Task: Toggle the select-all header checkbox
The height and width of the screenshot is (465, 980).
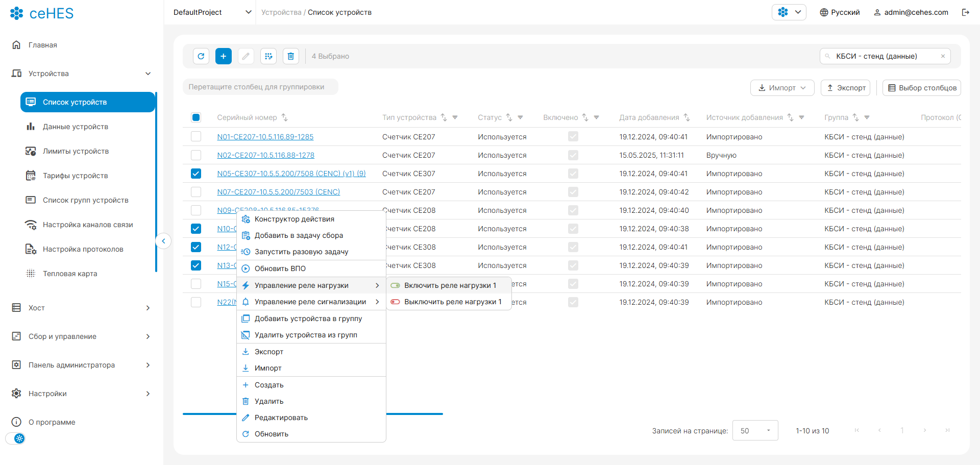Action: [x=196, y=117]
